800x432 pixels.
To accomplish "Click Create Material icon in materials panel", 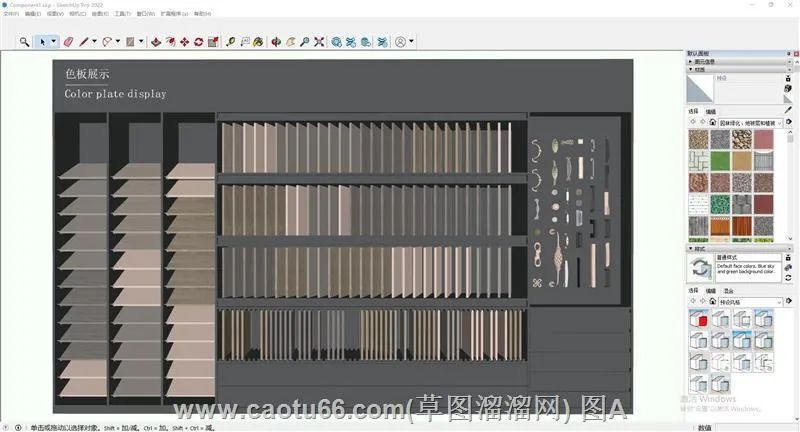I will tap(788, 89).
